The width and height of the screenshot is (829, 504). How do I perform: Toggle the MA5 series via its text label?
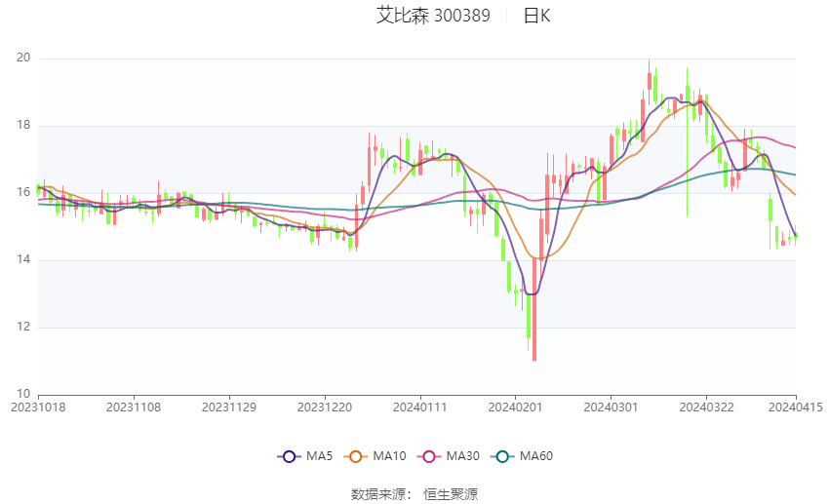(318, 456)
